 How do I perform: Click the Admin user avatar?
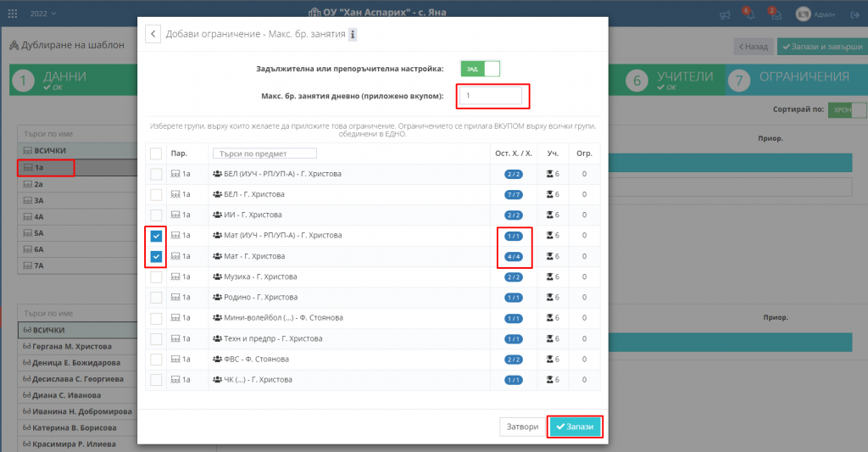[802, 14]
